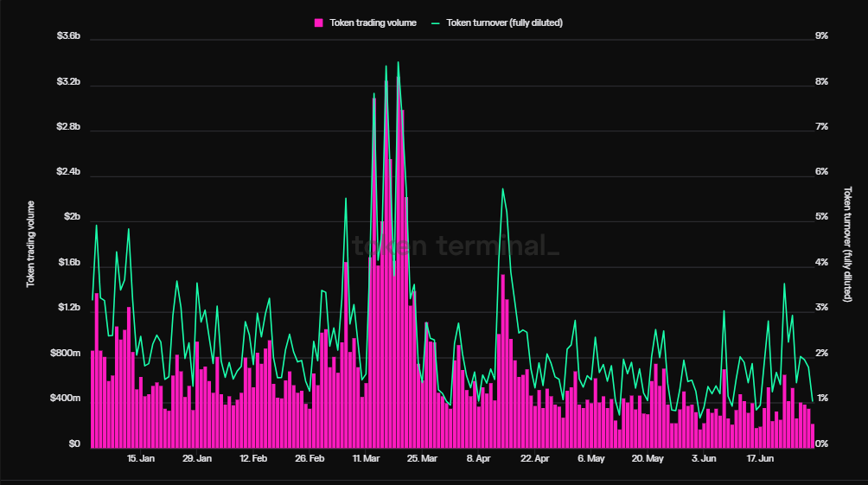Click the 29. Jan date label

[x=197, y=458]
